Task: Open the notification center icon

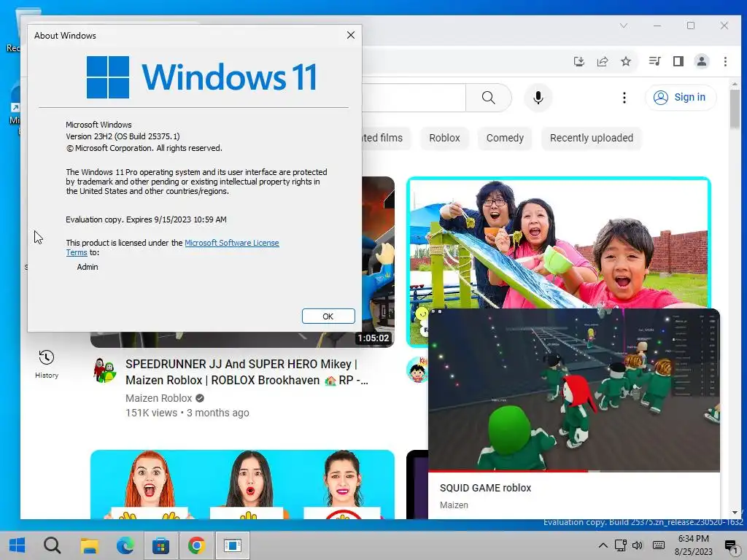Action: point(731,545)
